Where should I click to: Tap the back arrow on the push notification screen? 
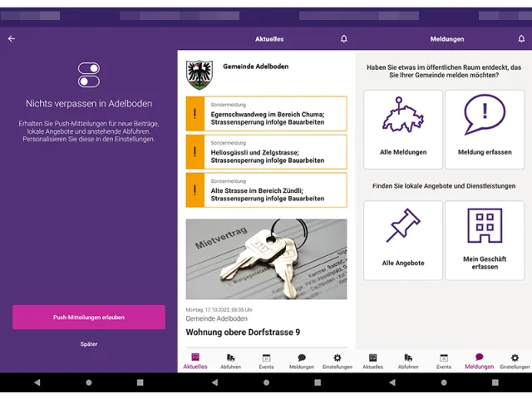[x=12, y=39]
